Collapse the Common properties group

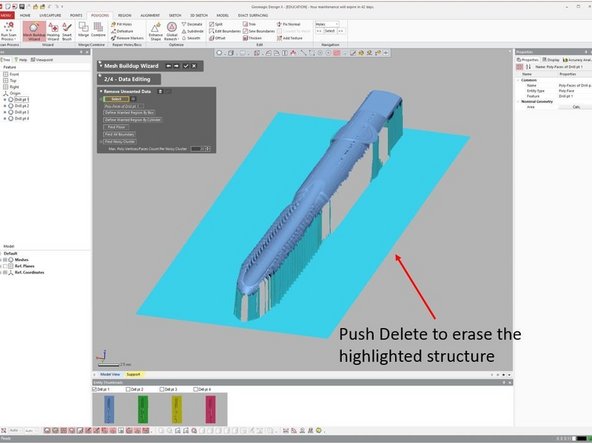(518, 80)
